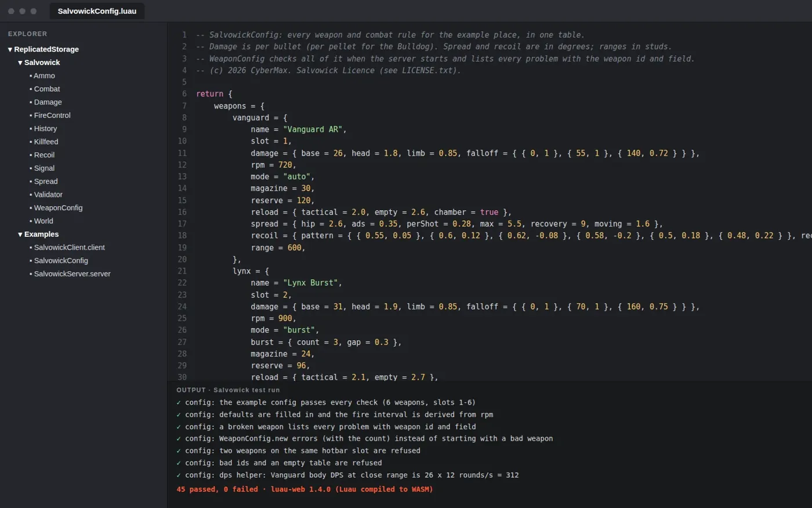This screenshot has width=812, height=508.
Task: Click the 'mode = "burst"' line
Action: [x=285, y=330]
